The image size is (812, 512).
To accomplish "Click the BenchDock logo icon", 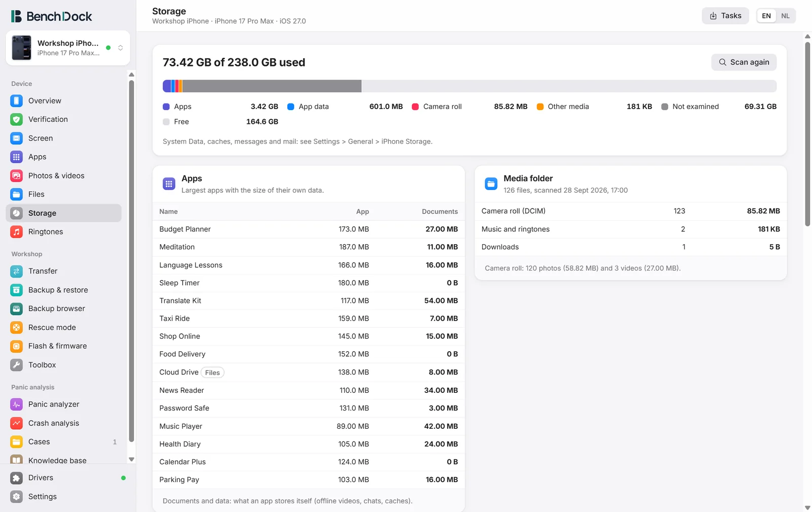I will click(16, 16).
